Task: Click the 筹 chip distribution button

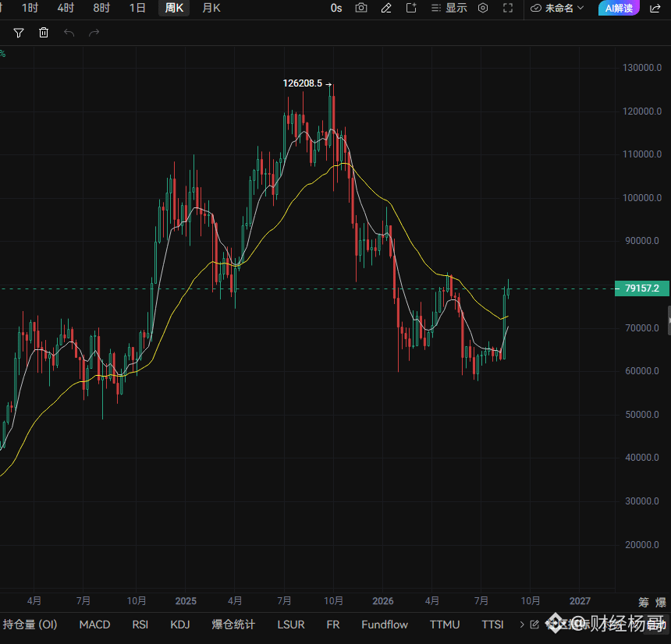Action: tap(644, 602)
